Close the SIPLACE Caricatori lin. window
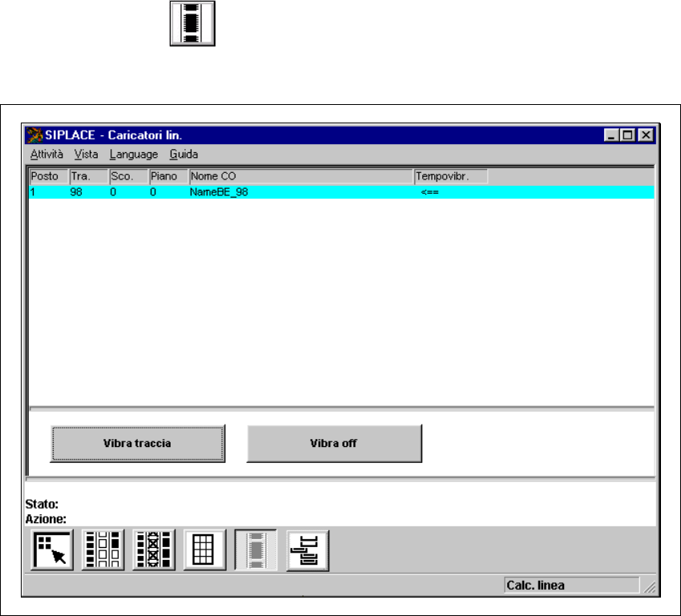 [x=647, y=135]
